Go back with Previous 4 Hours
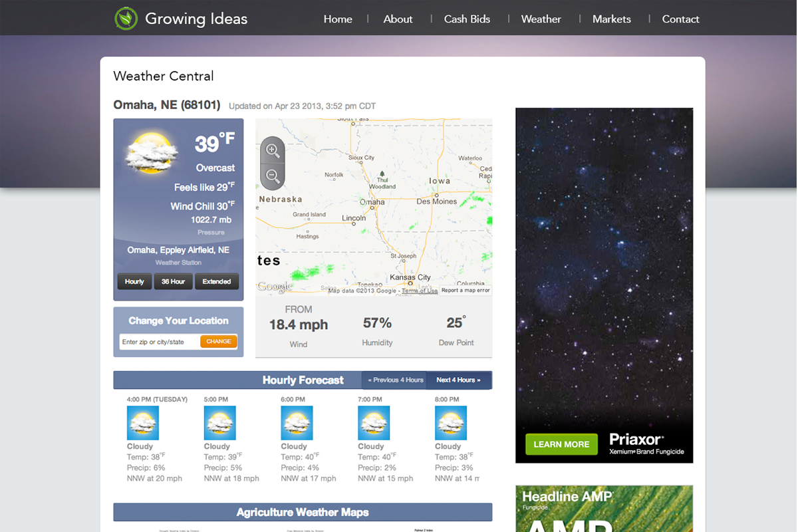The height and width of the screenshot is (532, 798). 396,380
